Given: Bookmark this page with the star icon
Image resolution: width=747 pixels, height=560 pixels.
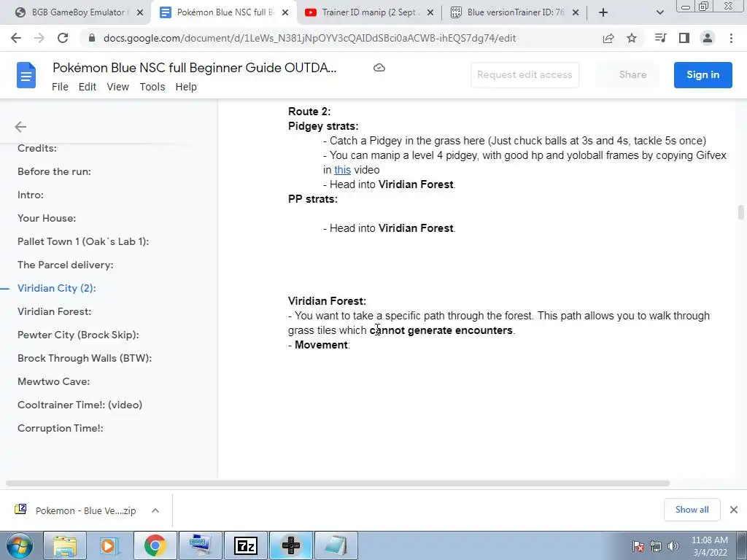Looking at the screenshot, I should click(632, 38).
